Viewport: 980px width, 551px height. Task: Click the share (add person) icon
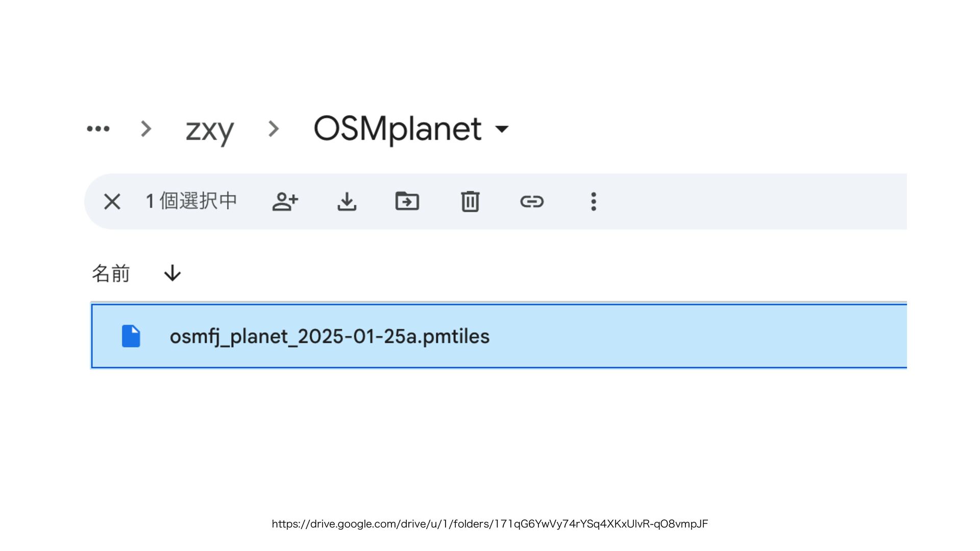[x=285, y=202]
